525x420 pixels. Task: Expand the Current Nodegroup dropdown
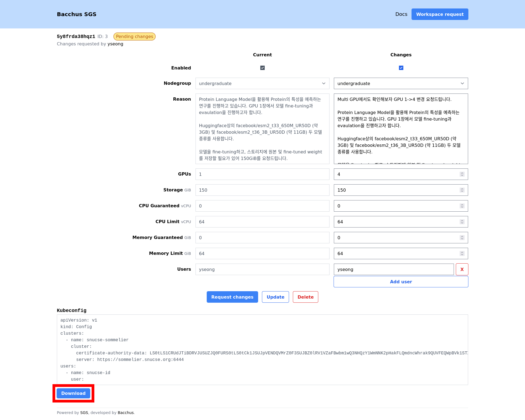click(x=262, y=84)
